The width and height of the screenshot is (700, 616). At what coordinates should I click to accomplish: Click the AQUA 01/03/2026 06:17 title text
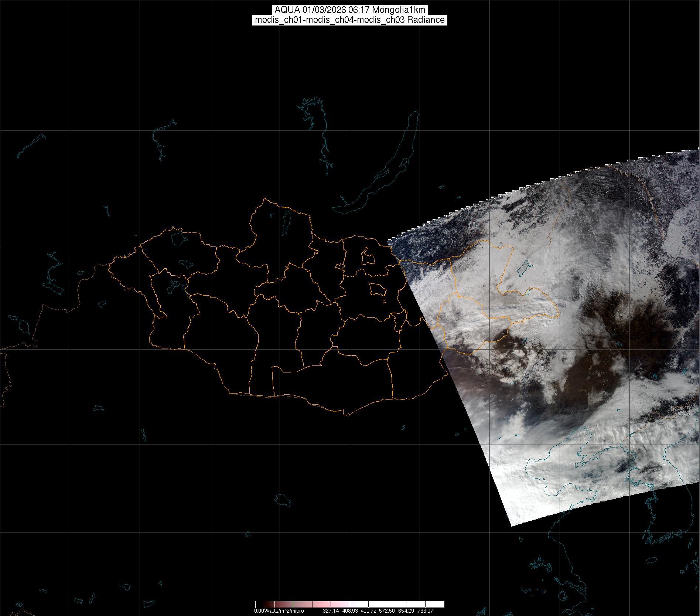(x=349, y=10)
